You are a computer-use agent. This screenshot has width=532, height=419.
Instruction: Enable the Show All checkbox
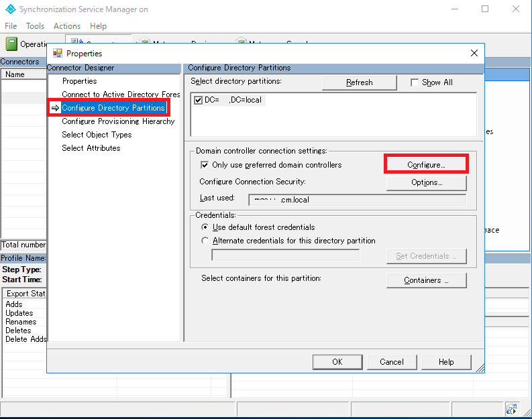415,82
